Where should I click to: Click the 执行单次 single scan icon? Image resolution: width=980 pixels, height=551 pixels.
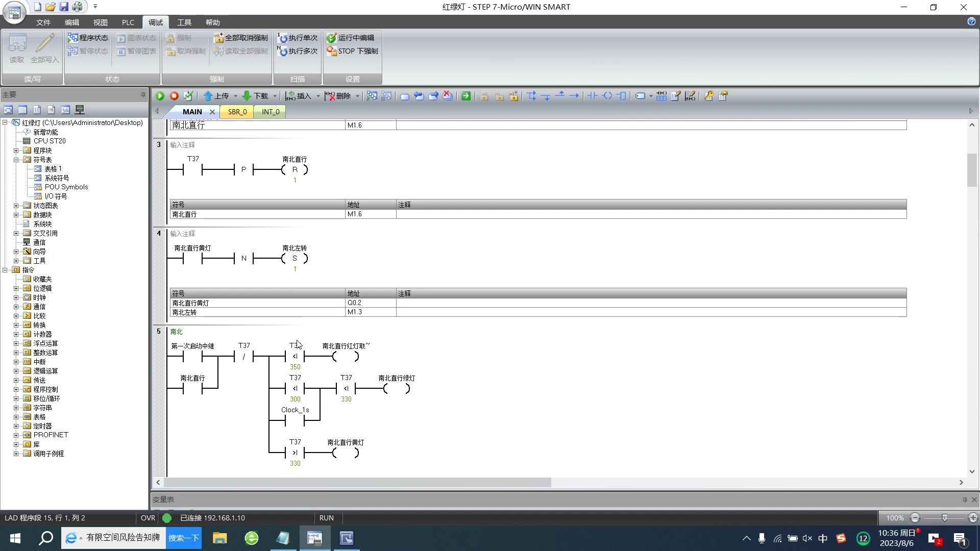pyautogui.click(x=298, y=38)
